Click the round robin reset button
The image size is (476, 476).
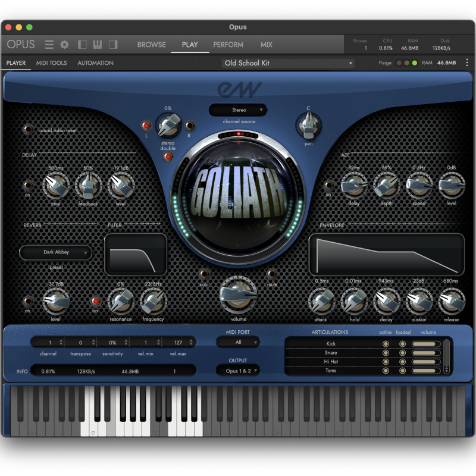pos(28,129)
